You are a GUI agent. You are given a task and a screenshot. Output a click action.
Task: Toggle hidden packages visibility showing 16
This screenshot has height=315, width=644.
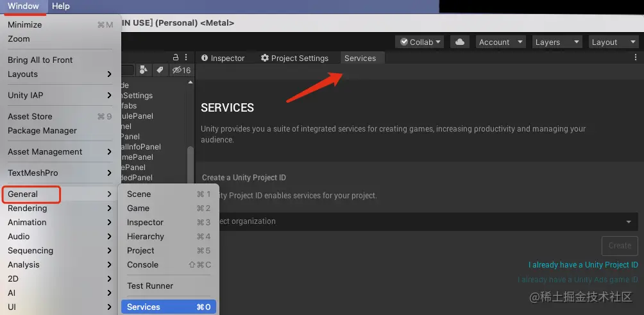[x=182, y=70]
